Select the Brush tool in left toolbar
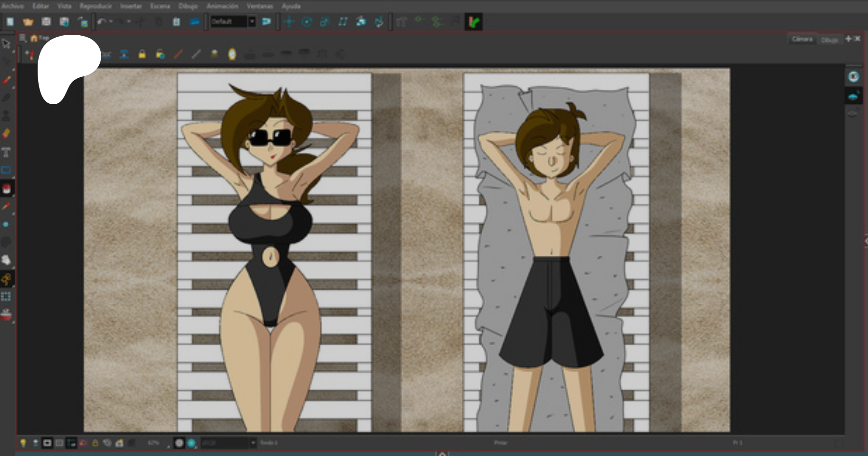 pyautogui.click(x=6, y=80)
